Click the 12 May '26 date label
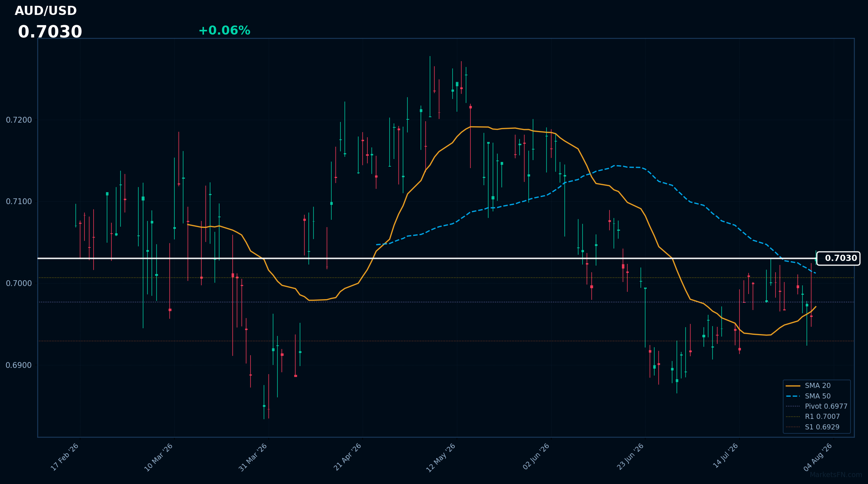Viewport: 868px width, 484px height. click(x=441, y=457)
